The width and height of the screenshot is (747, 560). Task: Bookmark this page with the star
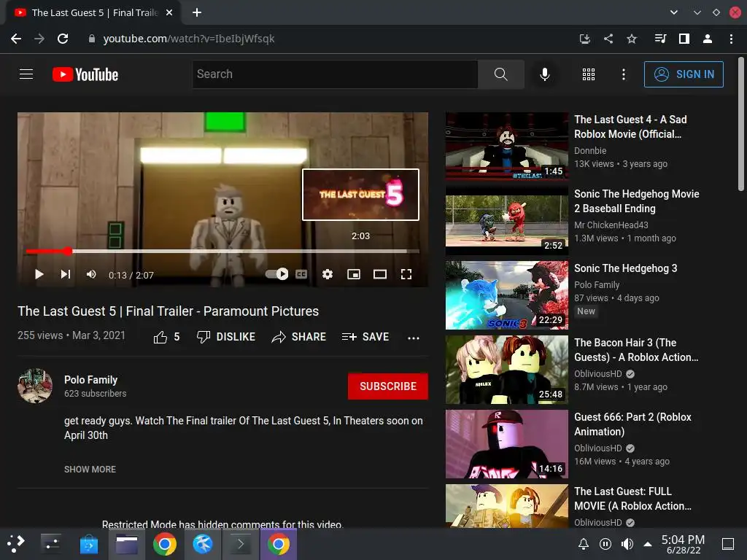click(x=632, y=39)
